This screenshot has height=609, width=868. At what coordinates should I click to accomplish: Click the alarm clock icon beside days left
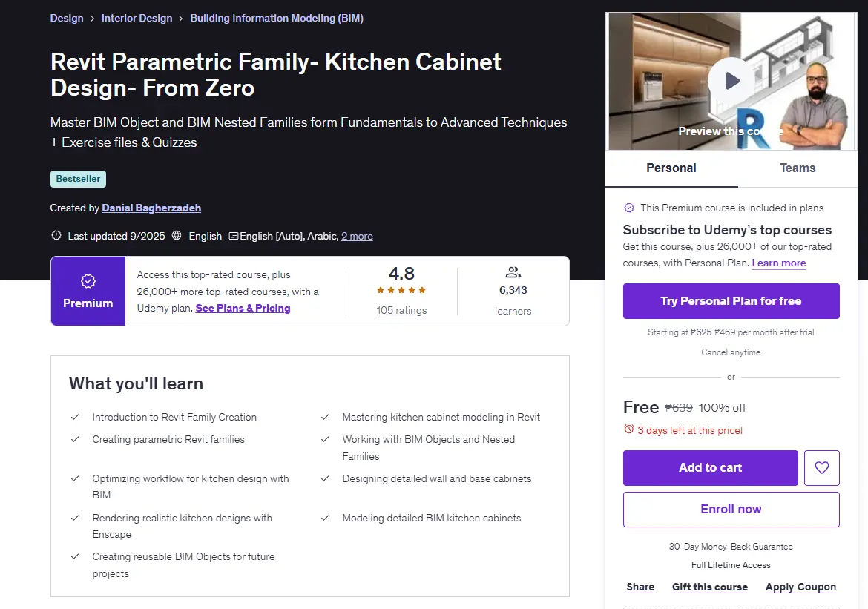(629, 429)
